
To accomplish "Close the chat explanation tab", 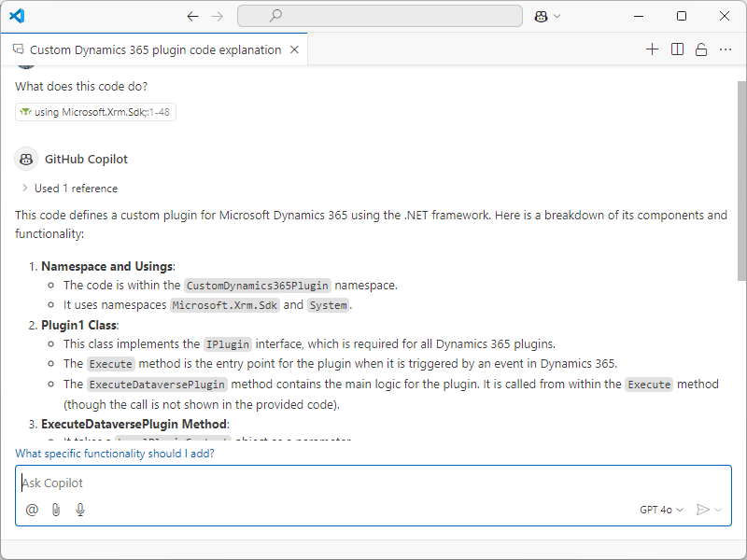I will 294,49.
